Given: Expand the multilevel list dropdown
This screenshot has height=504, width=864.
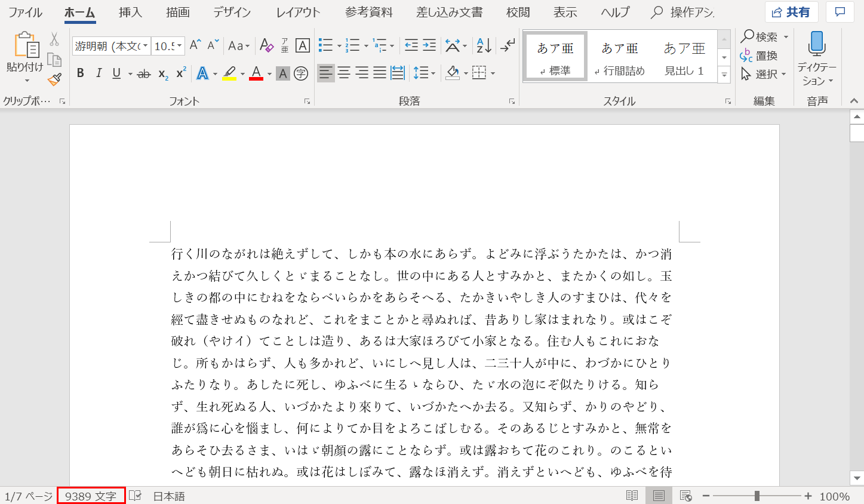Looking at the screenshot, I should pos(392,46).
